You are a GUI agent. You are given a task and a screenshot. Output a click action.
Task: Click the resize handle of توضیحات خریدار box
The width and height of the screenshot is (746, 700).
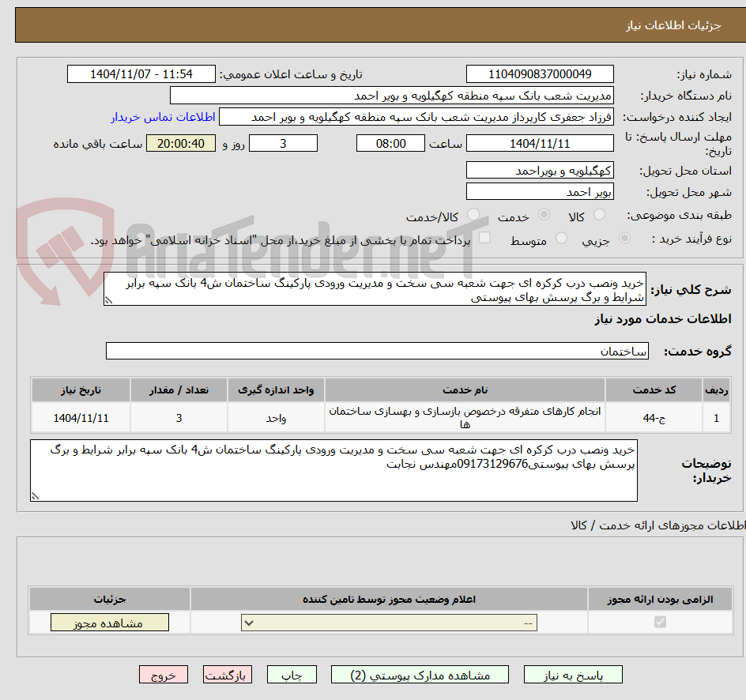click(x=35, y=496)
